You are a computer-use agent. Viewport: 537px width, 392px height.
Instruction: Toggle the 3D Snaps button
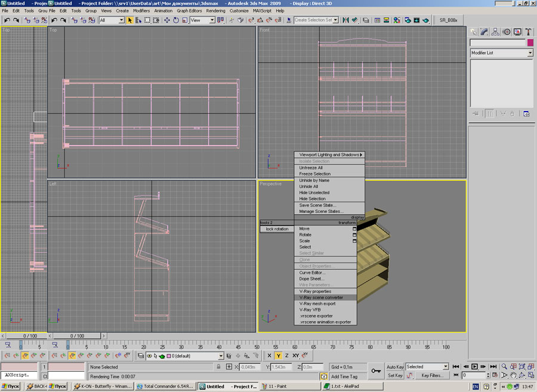click(x=251, y=20)
